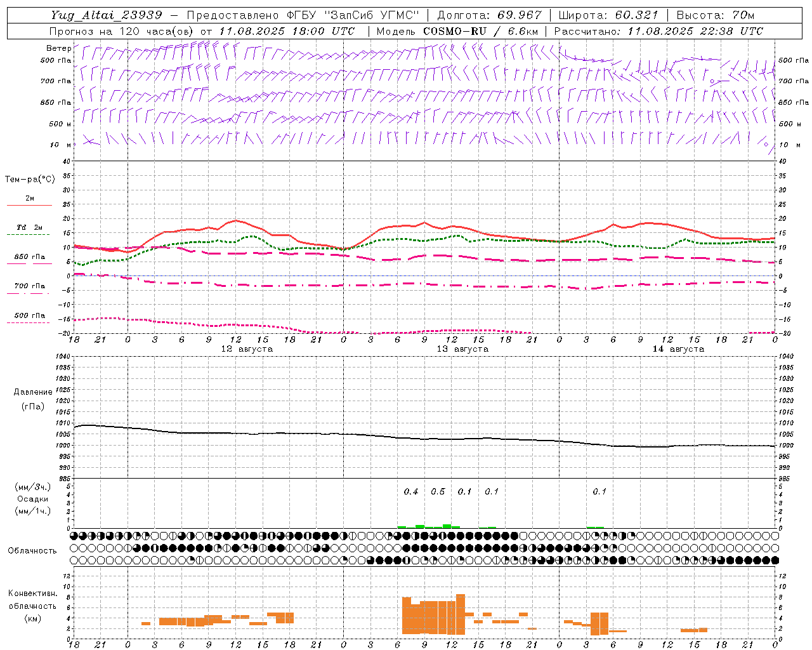Click the Конвективн. облачность (км) label

click(x=32, y=606)
